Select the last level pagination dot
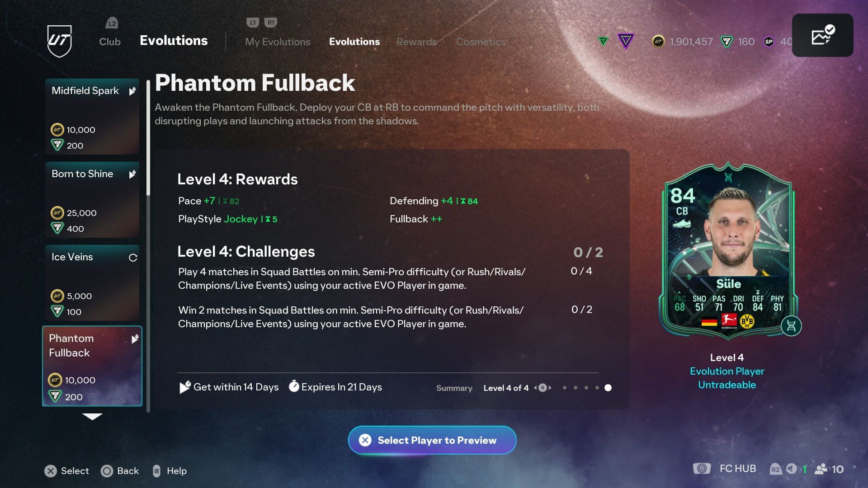The height and width of the screenshot is (488, 868). [608, 388]
